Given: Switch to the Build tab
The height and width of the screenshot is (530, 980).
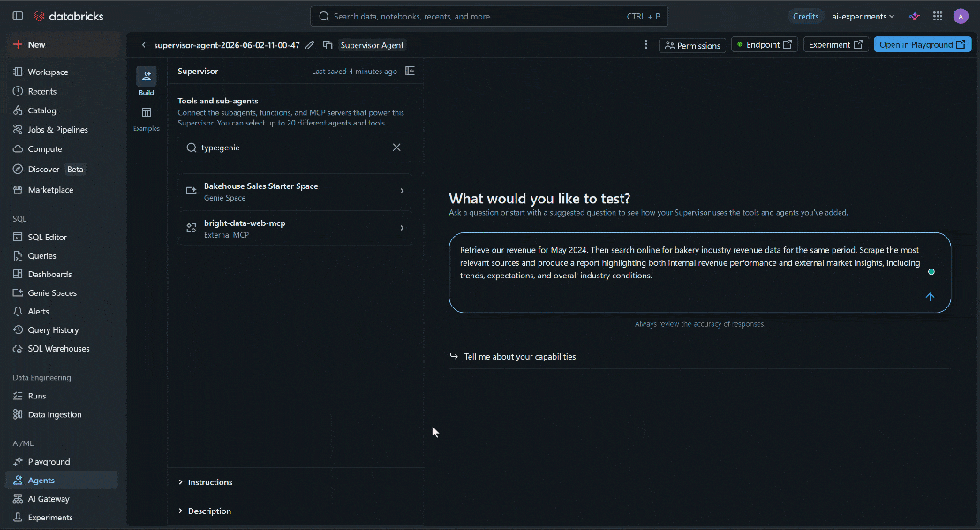Looking at the screenshot, I should tap(147, 81).
